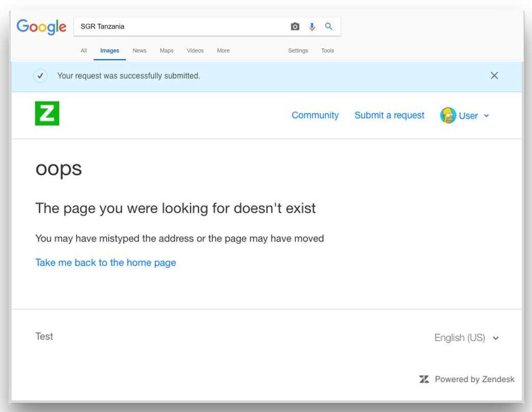This screenshot has width=532, height=412.
Task: Click the User avatar picture
Action: (448, 115)
